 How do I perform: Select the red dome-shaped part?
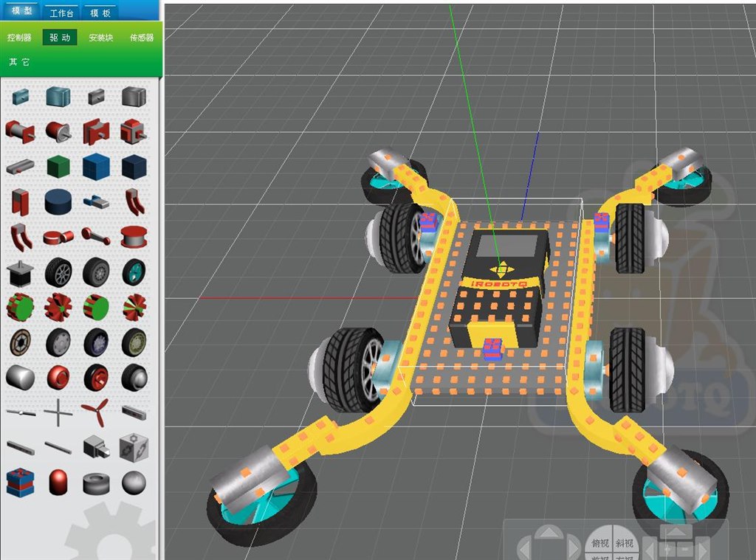pyautogui.click(x=58, y=482)
